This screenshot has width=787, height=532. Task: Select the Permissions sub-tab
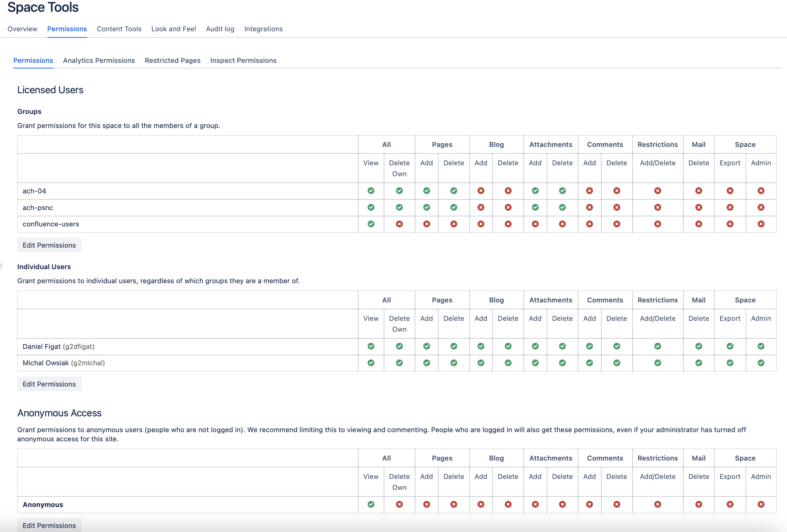coord(33,60)
